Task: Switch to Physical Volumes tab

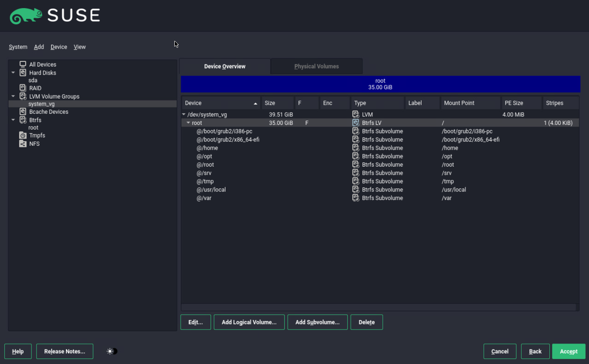Action: point(317,66)
